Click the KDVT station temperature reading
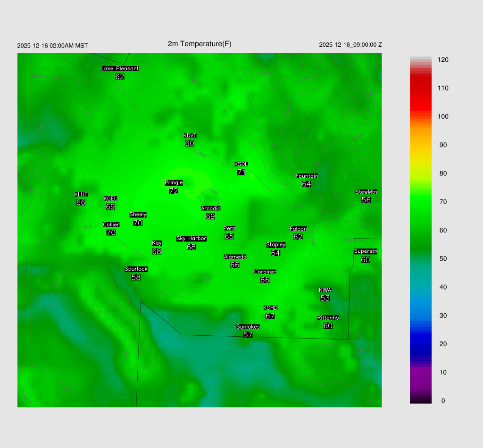483x448 pixels. 190,143
